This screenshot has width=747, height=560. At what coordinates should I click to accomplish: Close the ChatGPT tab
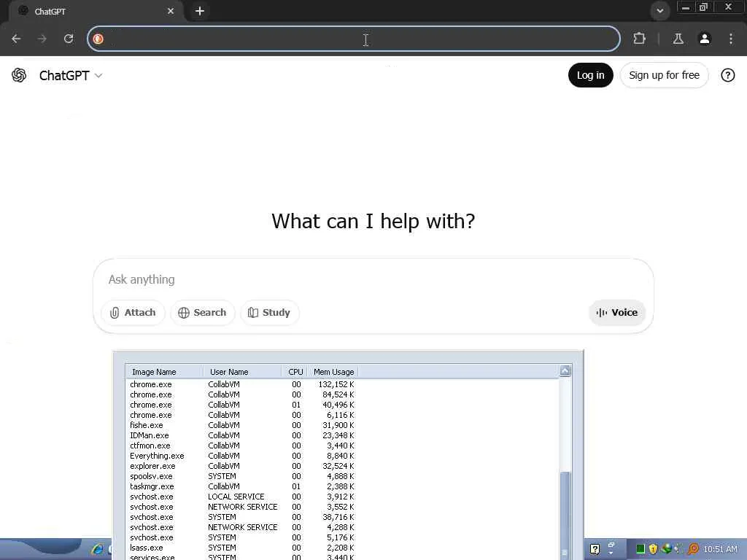[171, 11]
